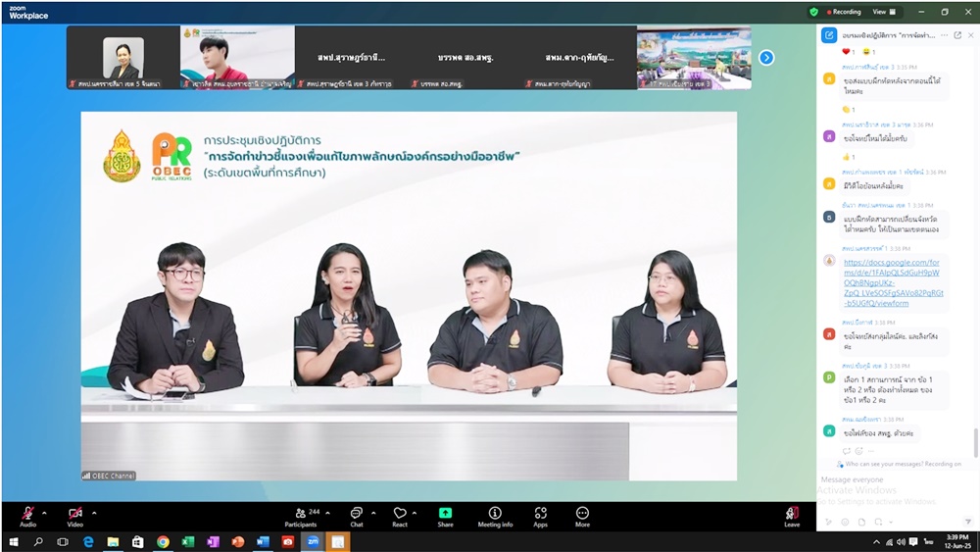Click the screenshot capture icon in composer
The height and width of the screenshot is (552, 980).
click(x=878, y=522)
